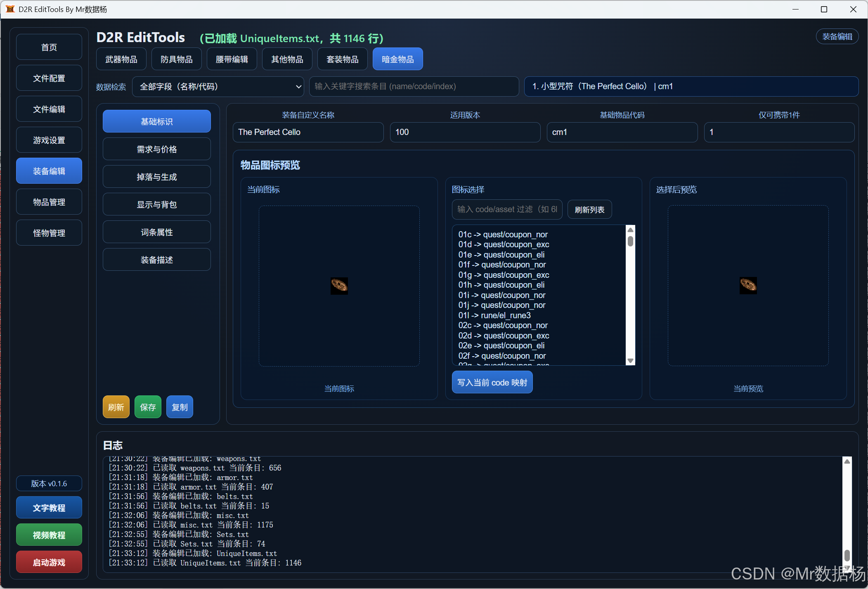Click the current item icon thumbnail
The image size is (868, 589).
[339, 286]
